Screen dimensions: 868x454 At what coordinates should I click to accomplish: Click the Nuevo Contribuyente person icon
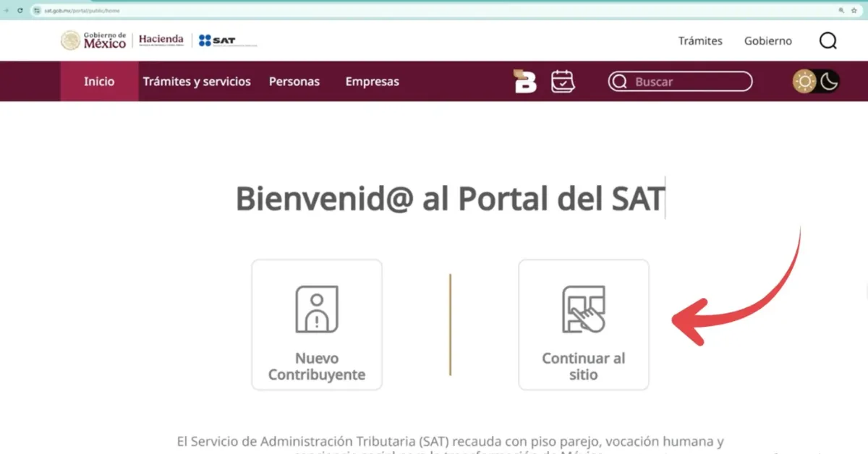[x=316, y=309]
